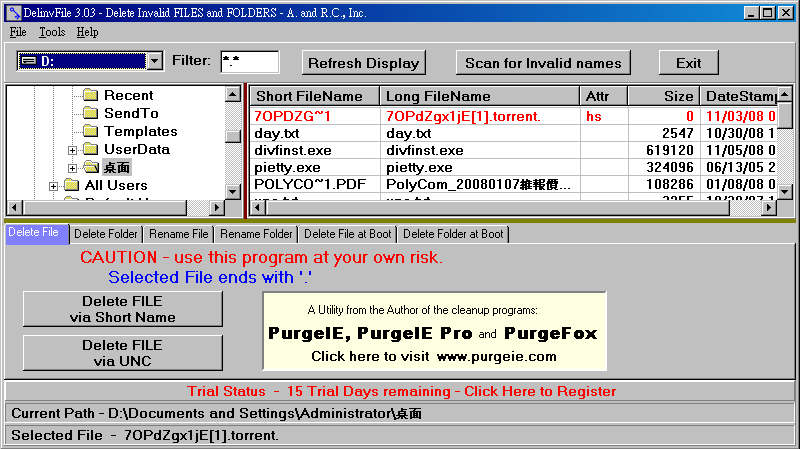Click folder tree scroll right arrow
This screenshot has width=800, height=449.
click(x=217, y=207)
